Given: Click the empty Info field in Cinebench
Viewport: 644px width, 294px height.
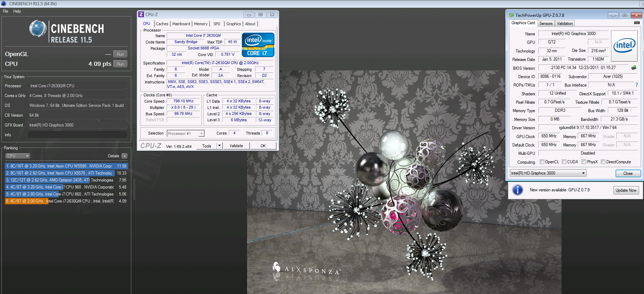Looking at the screenshot, I should [77, 135].
